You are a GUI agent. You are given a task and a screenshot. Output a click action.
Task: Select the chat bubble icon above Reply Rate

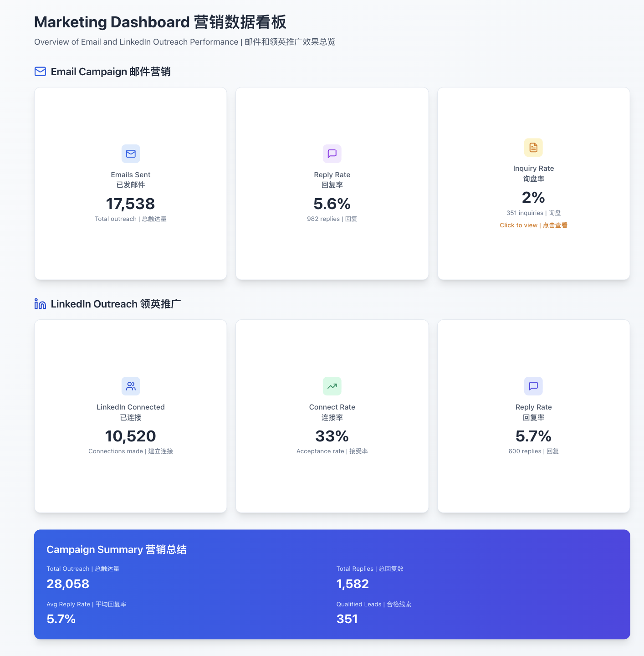point(332,154)
